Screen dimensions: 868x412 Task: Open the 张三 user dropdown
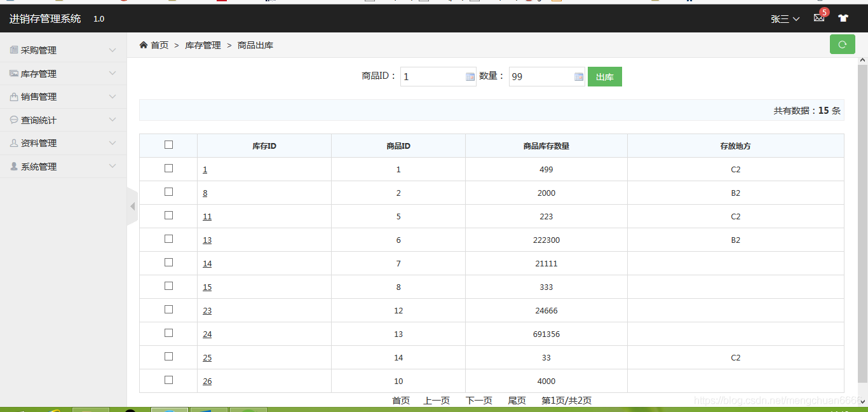click(785, 19)
